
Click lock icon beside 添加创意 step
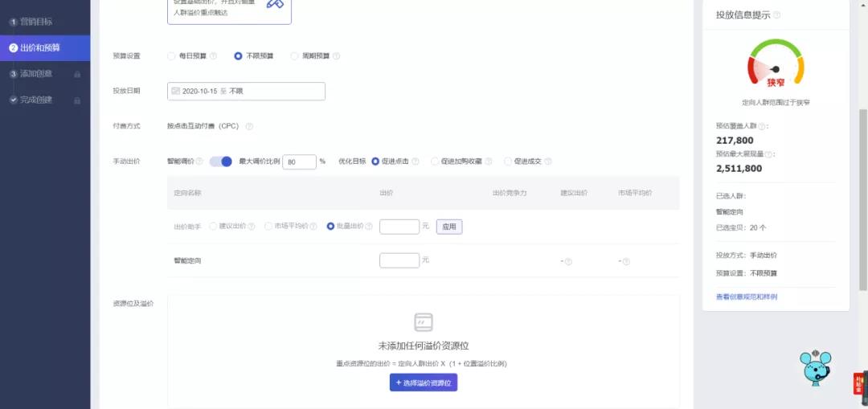[x=77, y=74]
